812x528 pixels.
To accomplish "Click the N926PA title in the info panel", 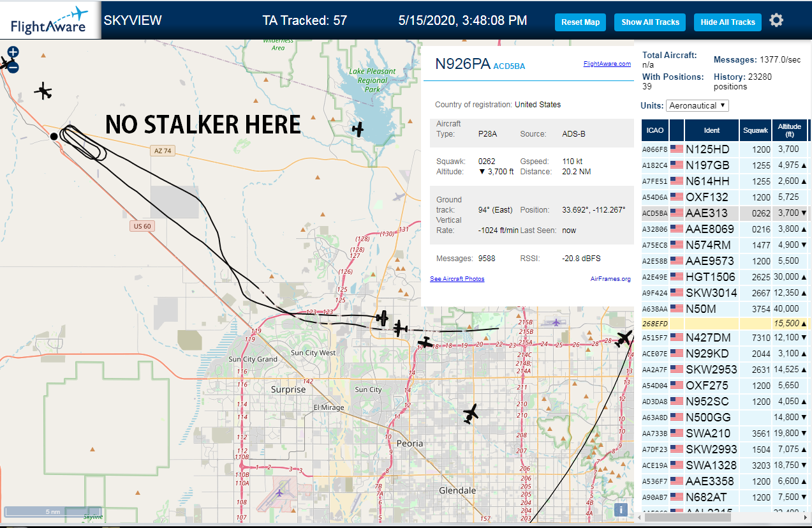I will click(x=462, y=64).
